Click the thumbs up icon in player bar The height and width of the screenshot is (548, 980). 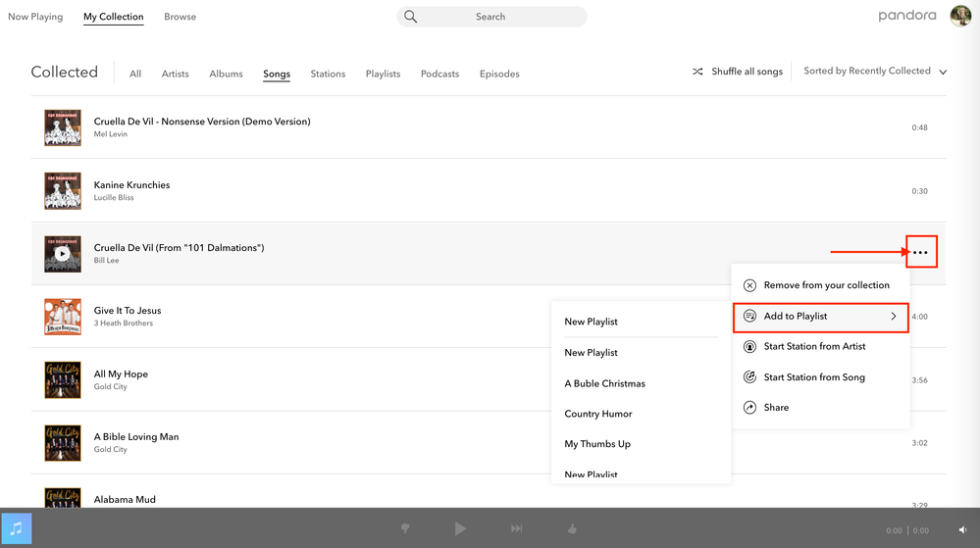pos(572,528)
